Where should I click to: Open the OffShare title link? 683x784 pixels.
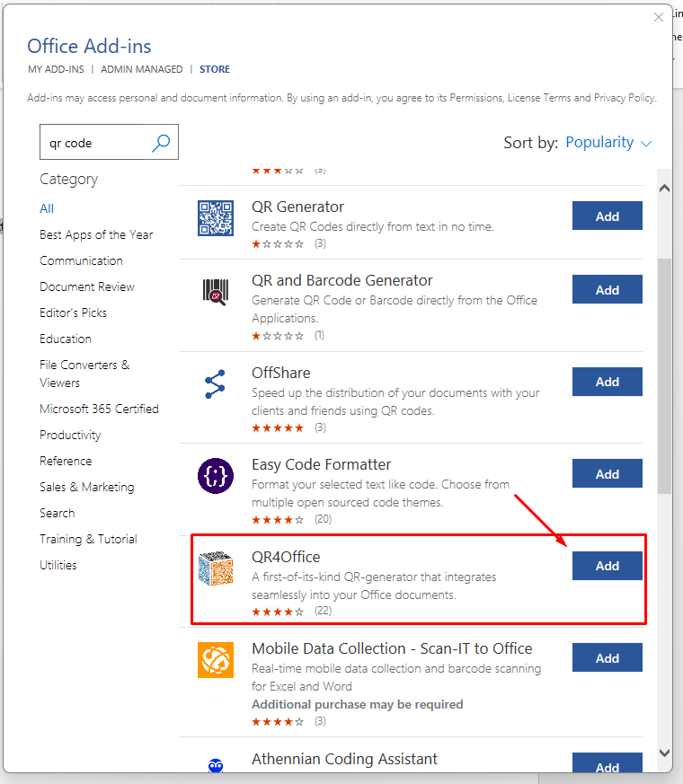tap(280, 373)
